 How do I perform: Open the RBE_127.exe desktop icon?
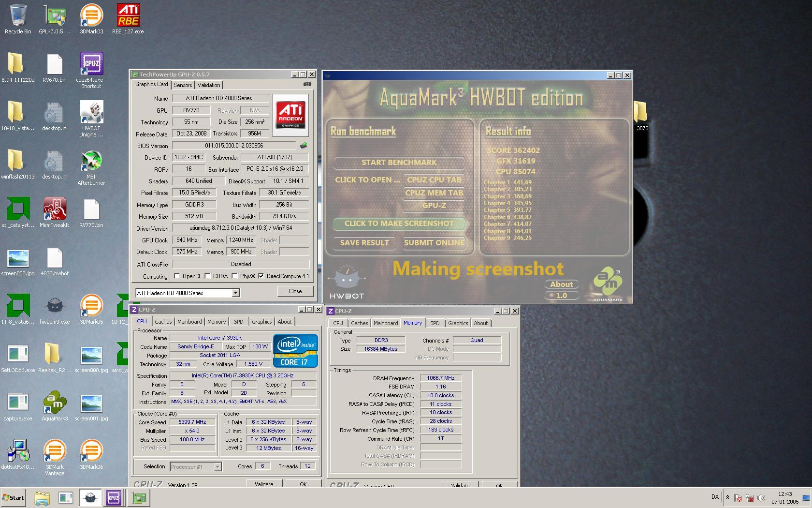point(128,19)
